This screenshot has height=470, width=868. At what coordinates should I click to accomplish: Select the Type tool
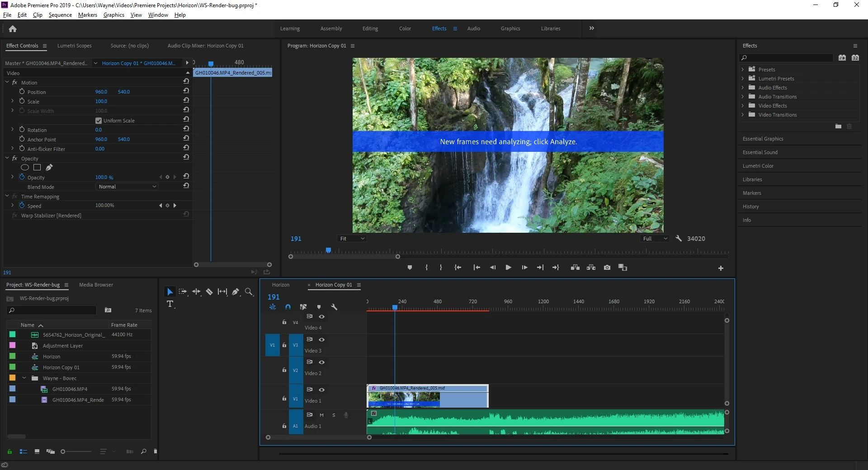[170, 304]
